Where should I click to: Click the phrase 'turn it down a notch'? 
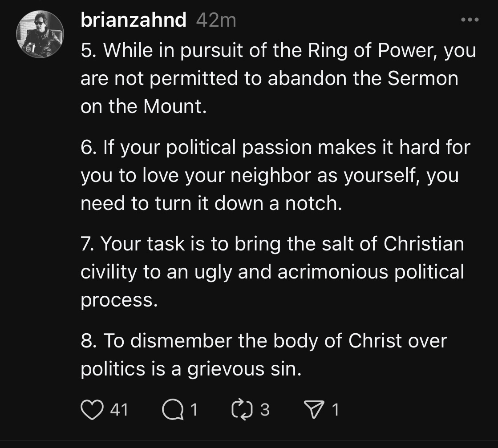[x=248, y=203]
